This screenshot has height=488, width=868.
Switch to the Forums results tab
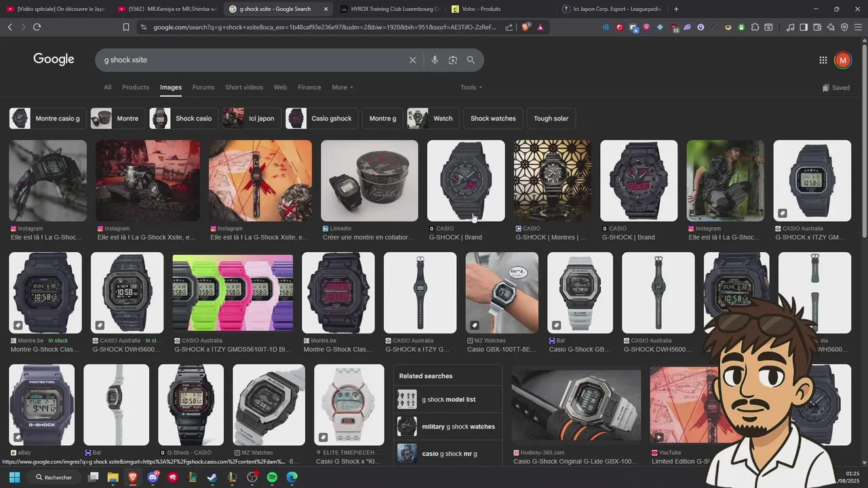click(x=203, y=87)
